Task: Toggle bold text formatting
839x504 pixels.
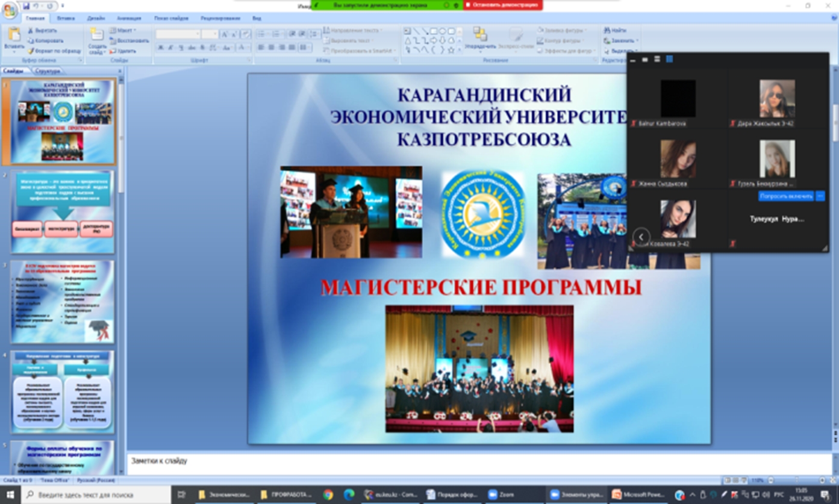Action: tap(161, 48)
